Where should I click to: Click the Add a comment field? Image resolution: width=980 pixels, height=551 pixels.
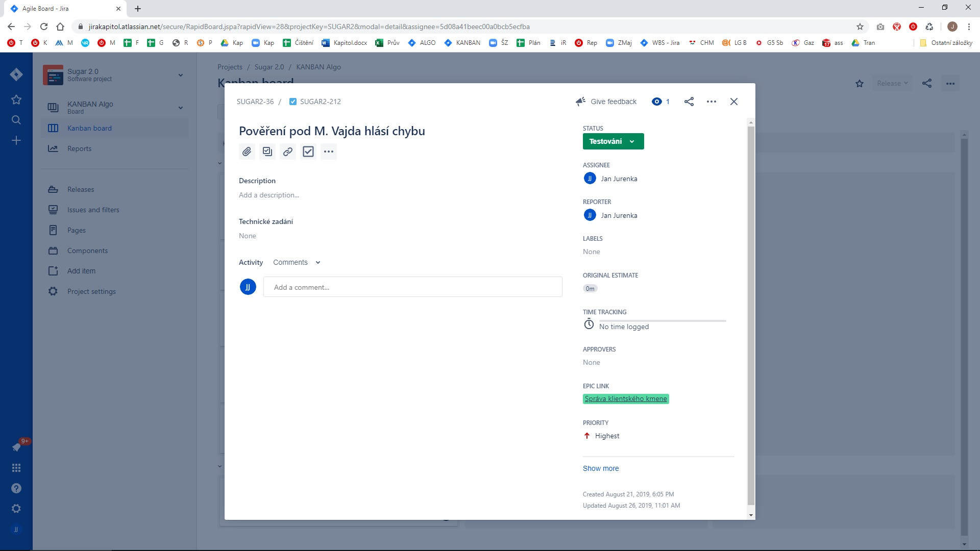(412, 287)
